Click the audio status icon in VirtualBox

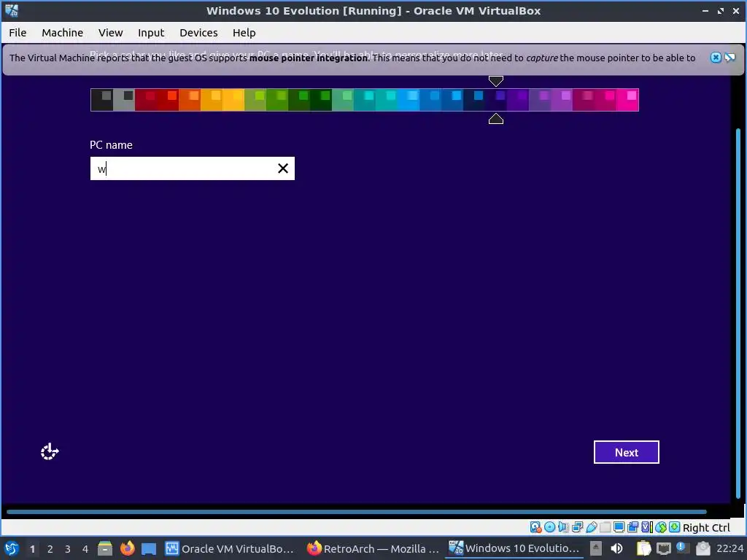coord(564,527)
